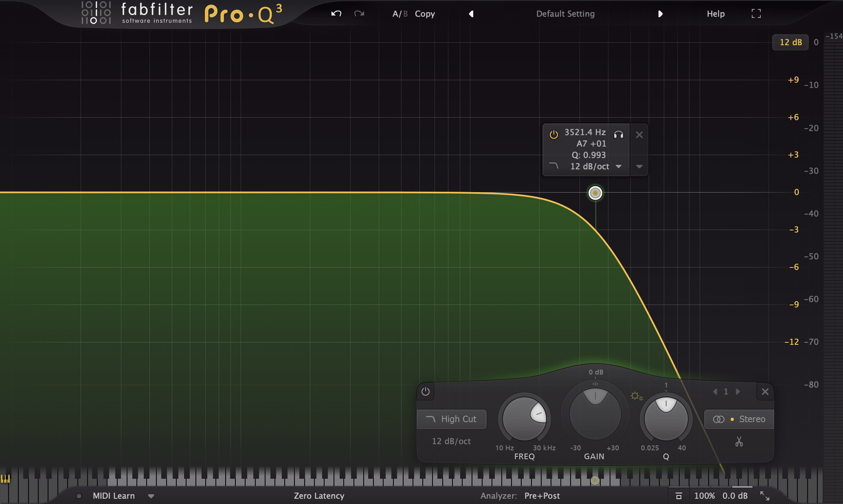Viewport: 843px width, 504px height.
Task: Adjust the 100% output gain scale
Action: tap(705, 496)
